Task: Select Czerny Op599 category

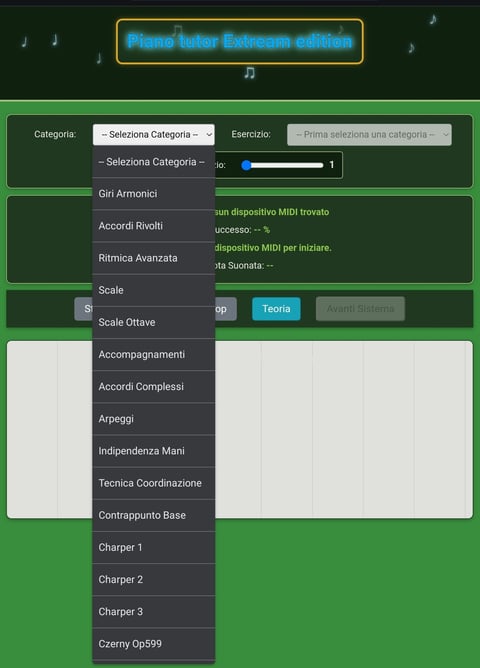Action: pos(153,644)
